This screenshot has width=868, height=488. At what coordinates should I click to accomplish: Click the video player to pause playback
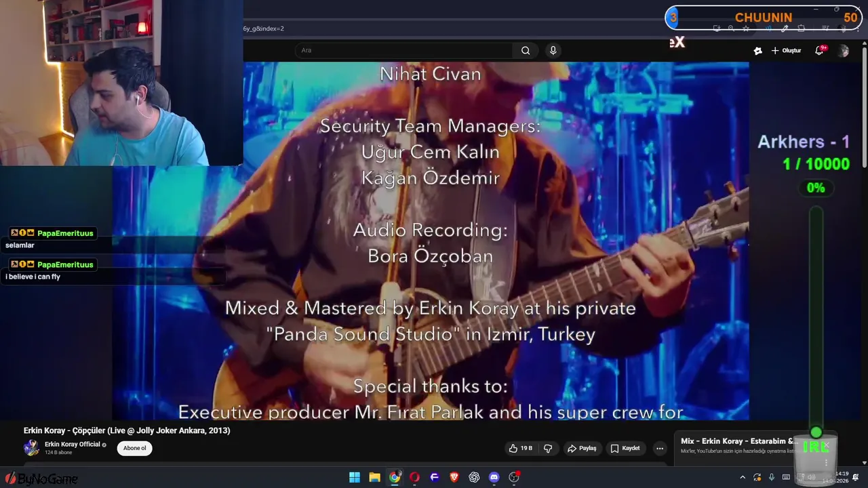coord(431,241)
